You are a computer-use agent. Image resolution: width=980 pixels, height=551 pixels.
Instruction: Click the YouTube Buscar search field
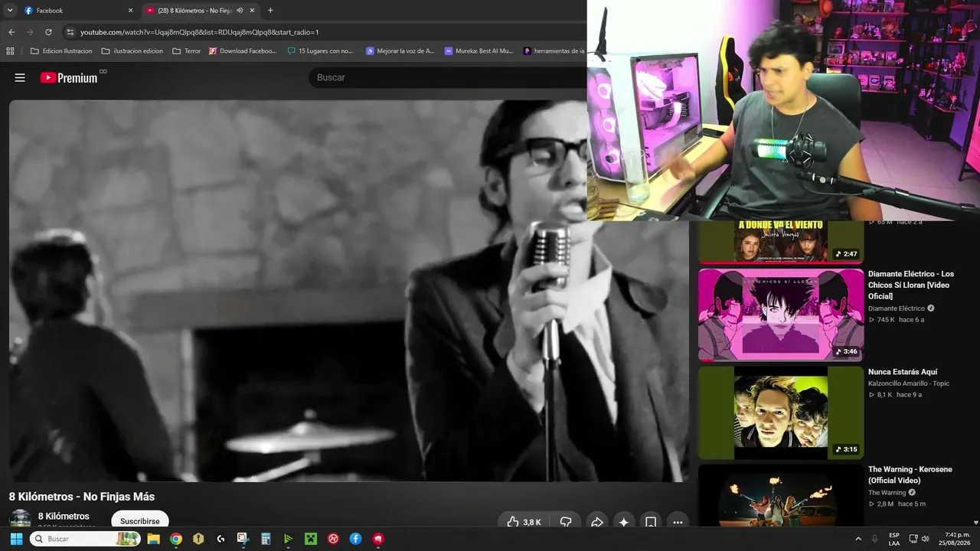coord(447,77)
